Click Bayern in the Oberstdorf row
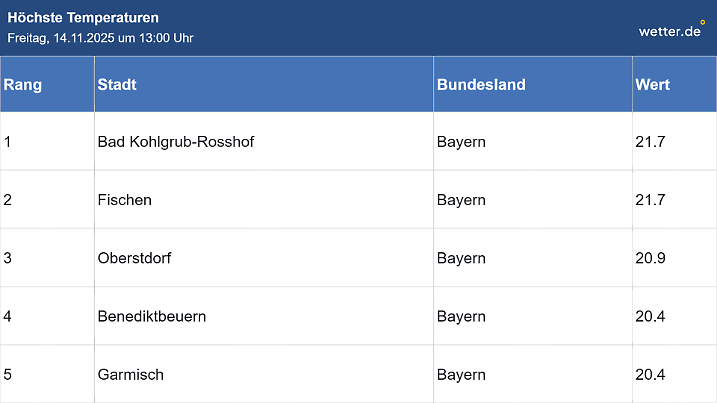Image resolution: width=717 pixels, height=403 pixels. [461, 258]
